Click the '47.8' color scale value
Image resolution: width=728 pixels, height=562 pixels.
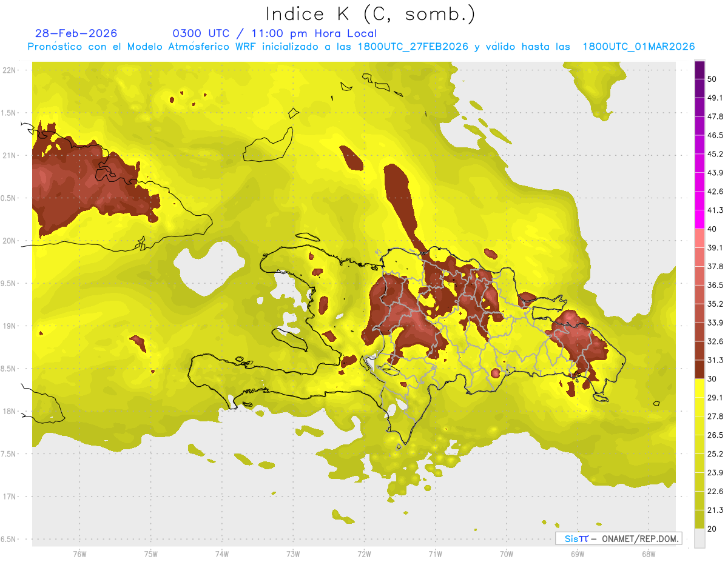coord(715,116)
